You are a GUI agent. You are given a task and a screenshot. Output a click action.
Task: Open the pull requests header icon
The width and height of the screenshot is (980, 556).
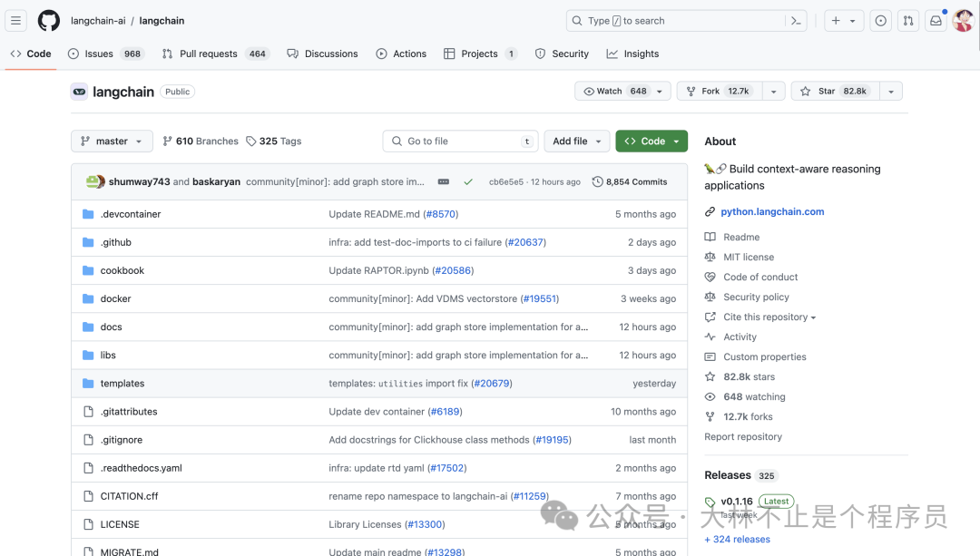click(907, 21)
